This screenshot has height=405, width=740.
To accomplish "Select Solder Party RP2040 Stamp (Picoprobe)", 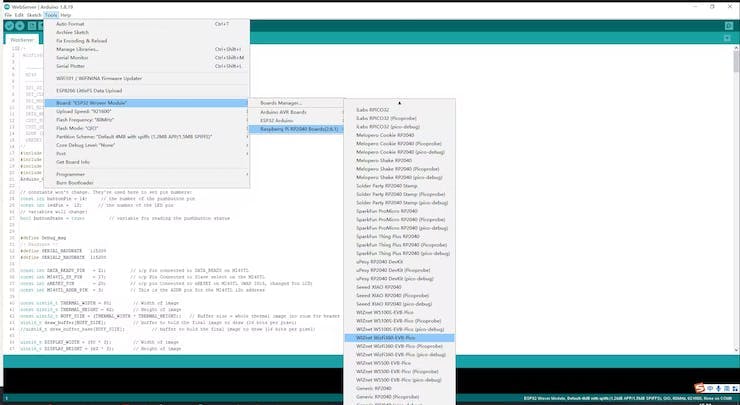I will click(399, 194).
